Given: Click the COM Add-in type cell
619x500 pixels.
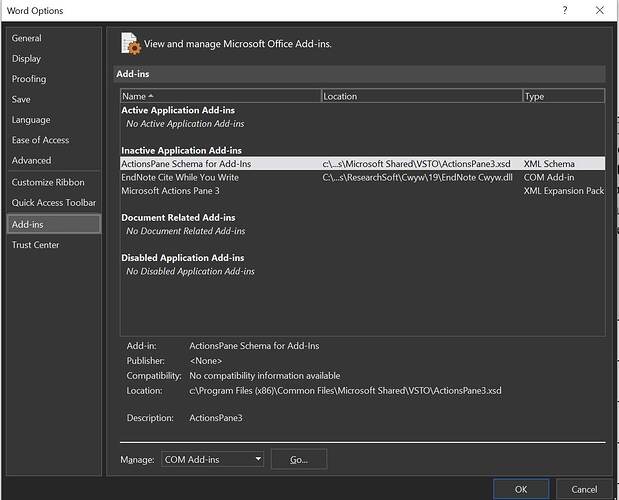Looking at the screenshot, I should (x=549, y=178).
